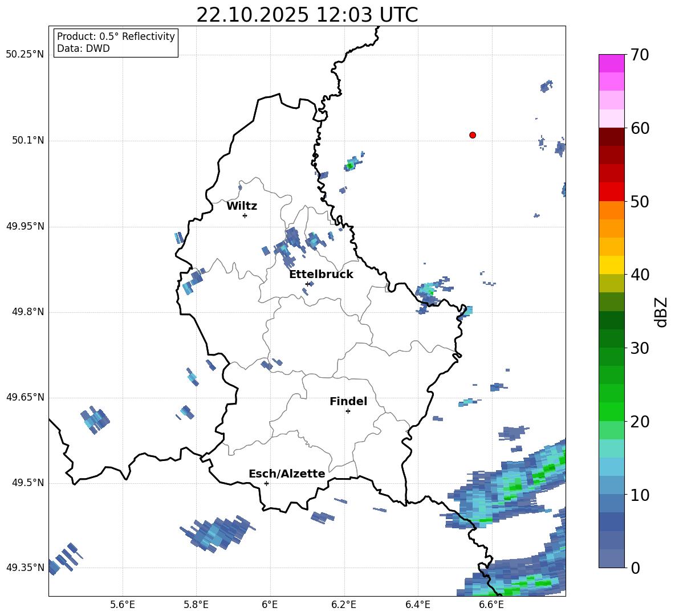Click the 5.6°E longitude label
Screen dimensions: 675x616
pyautogui.click(x=123, y=605)
